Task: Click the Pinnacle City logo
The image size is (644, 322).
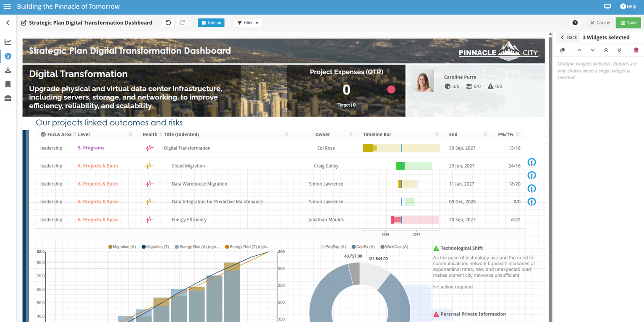Action: pos(498,51)
